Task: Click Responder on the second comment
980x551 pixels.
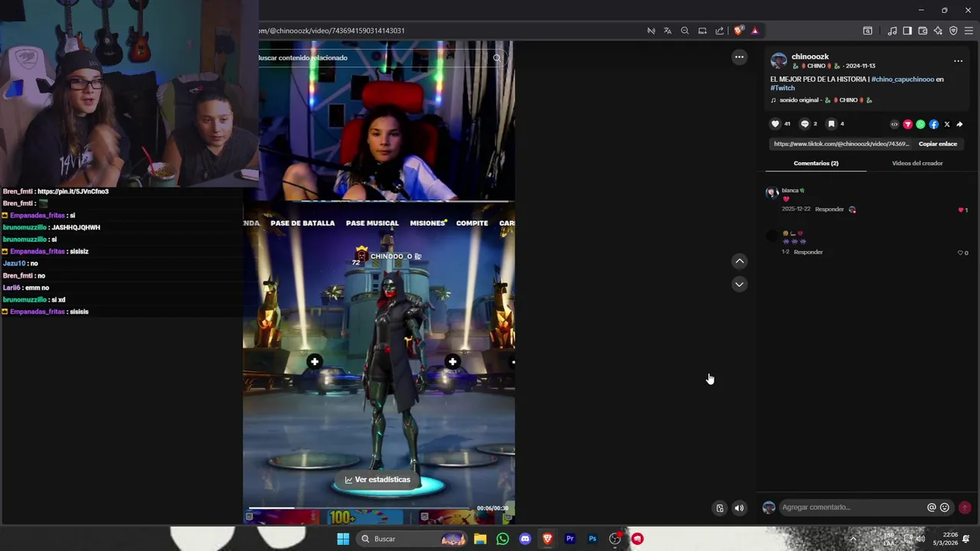Action: (808, 252)
